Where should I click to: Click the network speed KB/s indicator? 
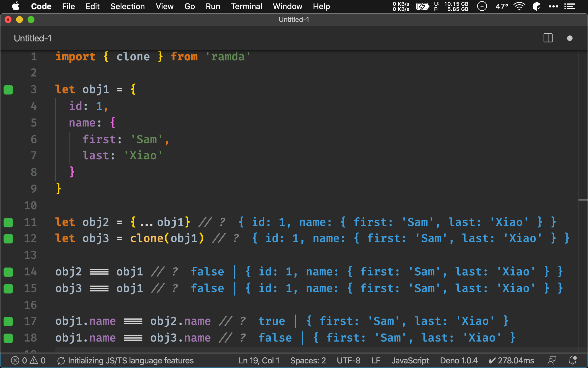(x=401, y=6)
